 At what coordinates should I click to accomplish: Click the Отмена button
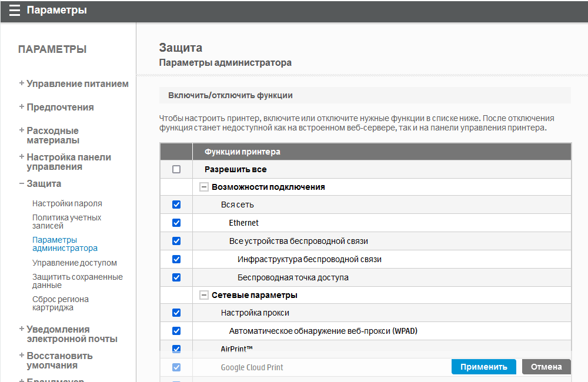tap(546, 367)
